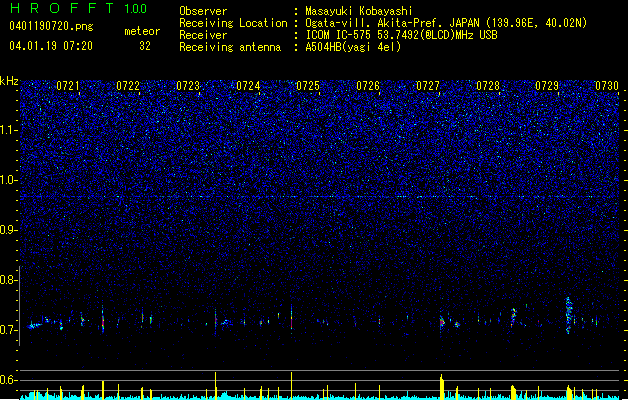Click the 'meteor' label
Image resolution: width=629 pixels, height=400 pixels.
click(142, 31)
